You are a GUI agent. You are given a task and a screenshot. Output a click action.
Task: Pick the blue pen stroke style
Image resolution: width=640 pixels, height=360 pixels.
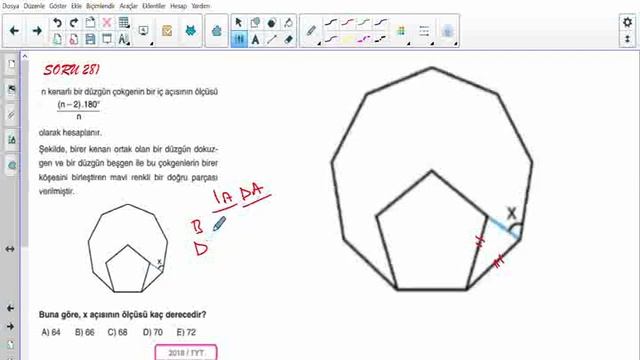click(x=381, y=22)
